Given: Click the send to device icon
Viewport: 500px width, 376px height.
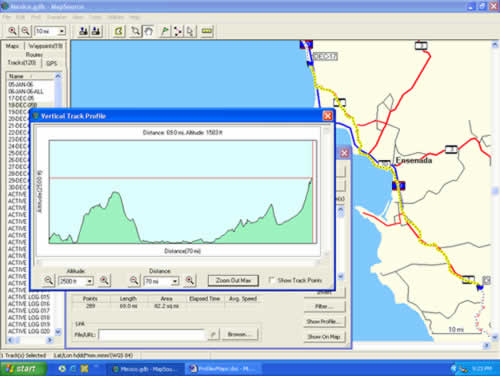Looking at the screenshot, I should pyautogui.click(x=83, y=31).
